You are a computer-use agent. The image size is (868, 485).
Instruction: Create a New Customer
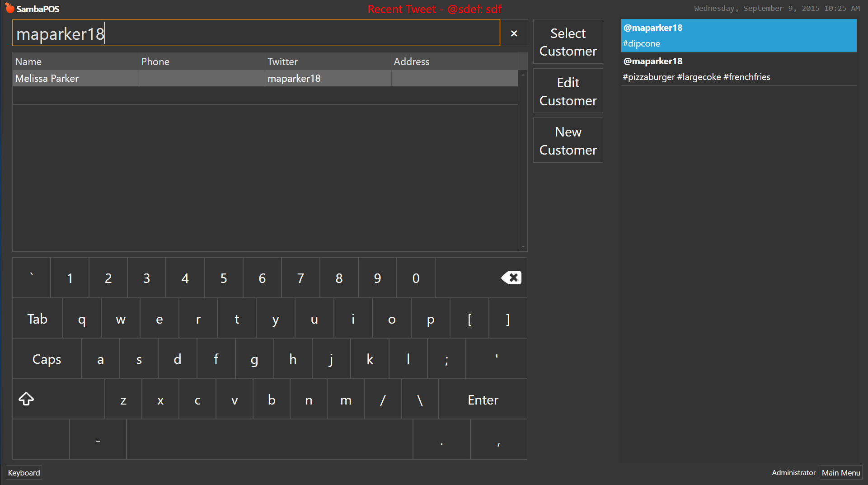tap(568, 140)
